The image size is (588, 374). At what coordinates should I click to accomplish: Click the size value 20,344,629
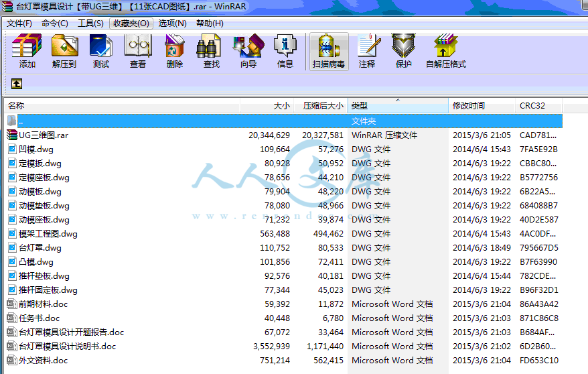(x=269, y=135)
